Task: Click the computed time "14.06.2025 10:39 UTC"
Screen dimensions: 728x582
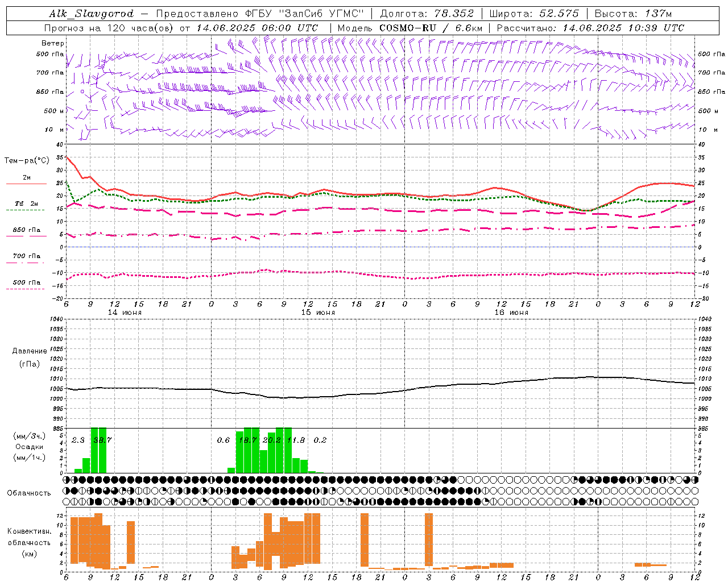Action: coord(623,28)
